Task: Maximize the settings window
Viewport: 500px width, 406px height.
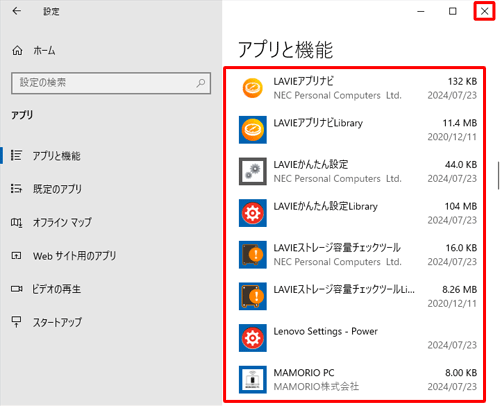Action: (453, 11)
